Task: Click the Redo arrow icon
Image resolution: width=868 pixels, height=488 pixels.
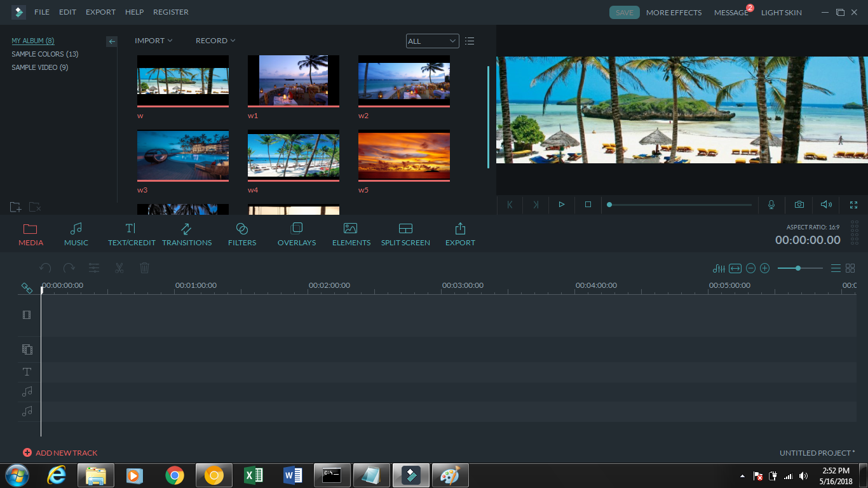Action: [69, 268]
